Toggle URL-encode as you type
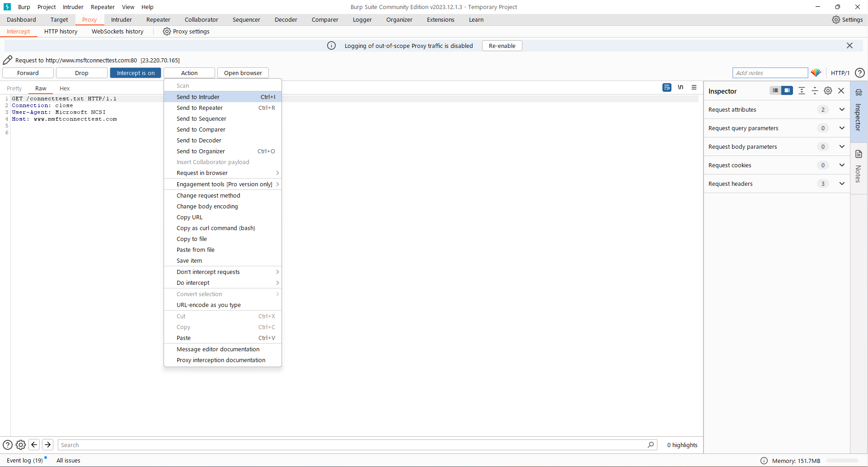This screenshot has width=868, height=467. 223,305
